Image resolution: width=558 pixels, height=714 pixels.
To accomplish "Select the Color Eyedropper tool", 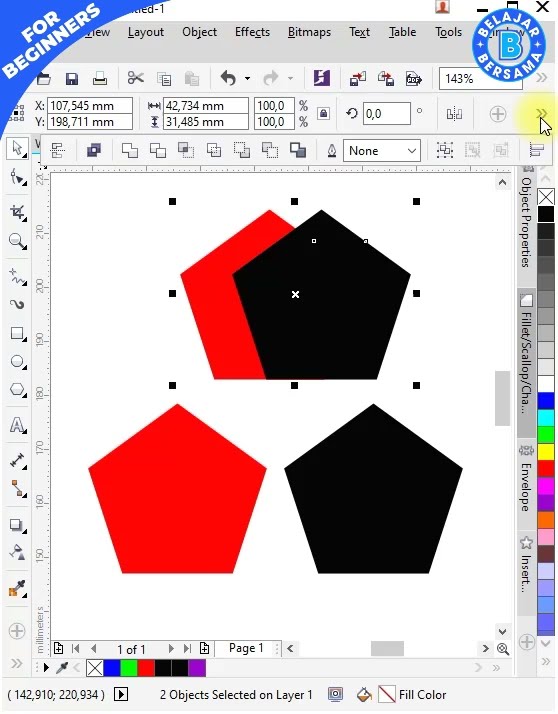I will 17,589.
